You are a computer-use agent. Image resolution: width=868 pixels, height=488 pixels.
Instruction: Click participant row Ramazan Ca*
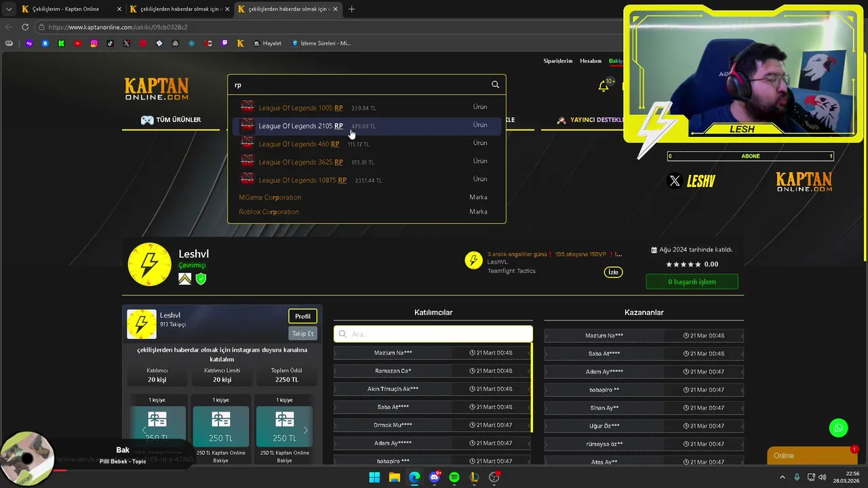pos(431,371)
